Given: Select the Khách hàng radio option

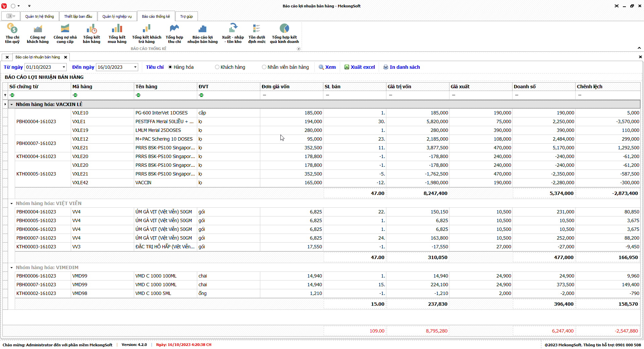Looking at the screenshot, I should click(217, 67).
